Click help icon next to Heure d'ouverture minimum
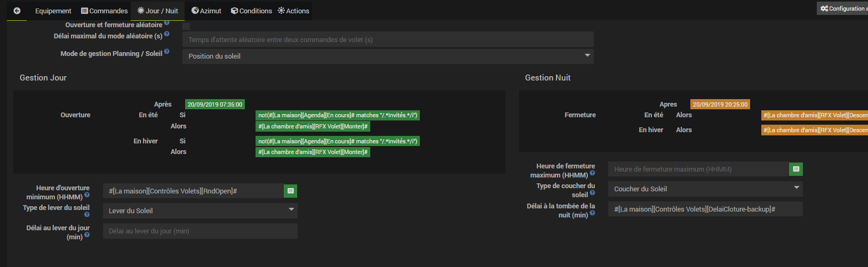Viewport: 868px width, 267px height. 87,195
